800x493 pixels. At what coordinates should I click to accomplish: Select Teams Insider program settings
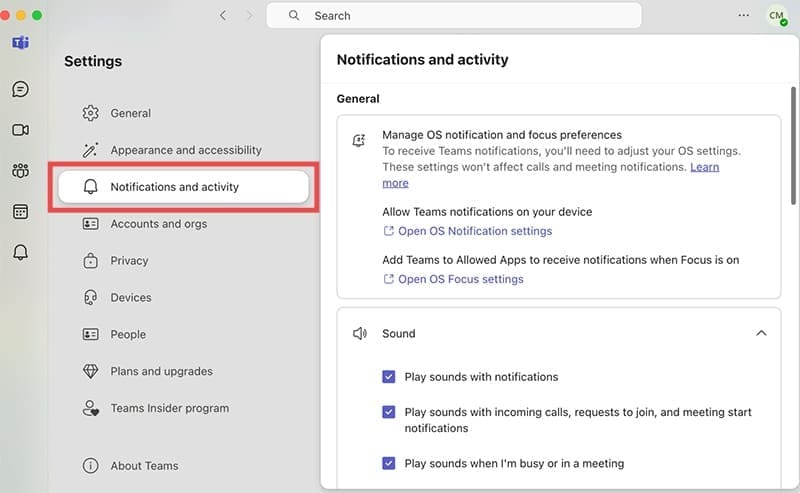click(x=183, y=408)
